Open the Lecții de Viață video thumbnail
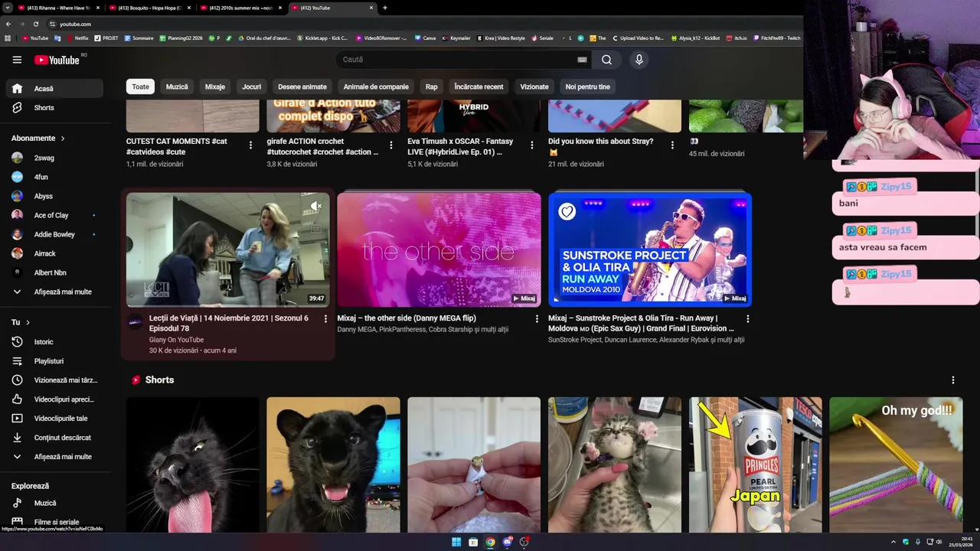This screenshot has width=980, height=551. [228, 249]
